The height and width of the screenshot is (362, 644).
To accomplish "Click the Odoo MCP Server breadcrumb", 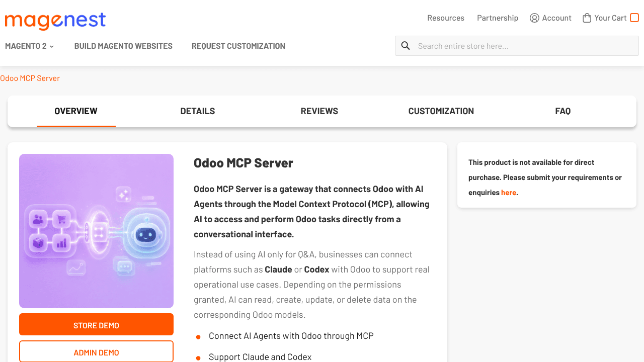I will click(x=30, y=78).
